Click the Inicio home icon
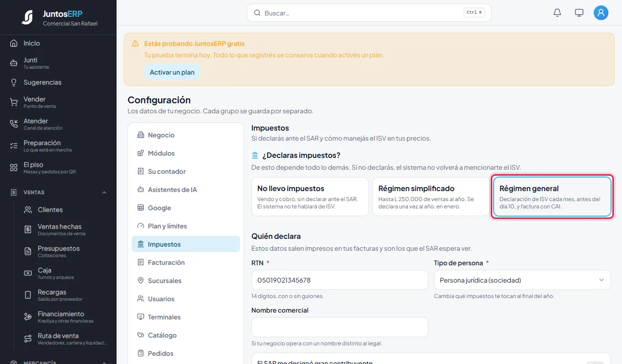Viewport: 622px width, 364px height. pos(14,43)
